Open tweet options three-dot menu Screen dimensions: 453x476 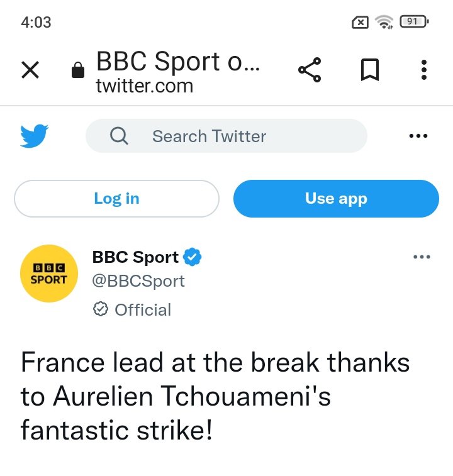(x=421, y=257)
